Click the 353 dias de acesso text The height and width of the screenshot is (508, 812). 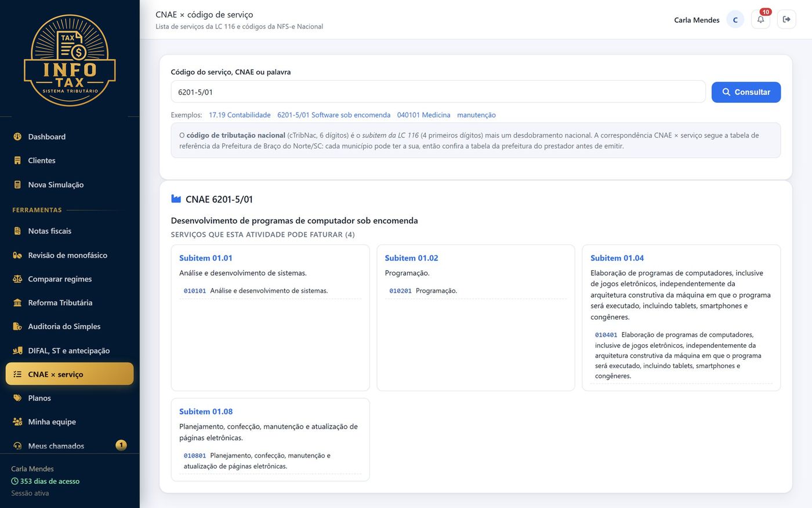(x=50, y=481)
